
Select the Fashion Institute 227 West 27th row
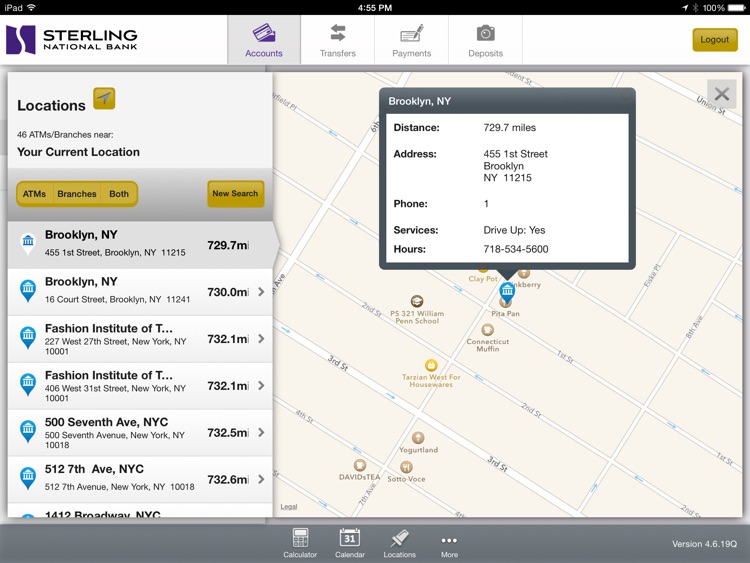(x=140, y=339)
